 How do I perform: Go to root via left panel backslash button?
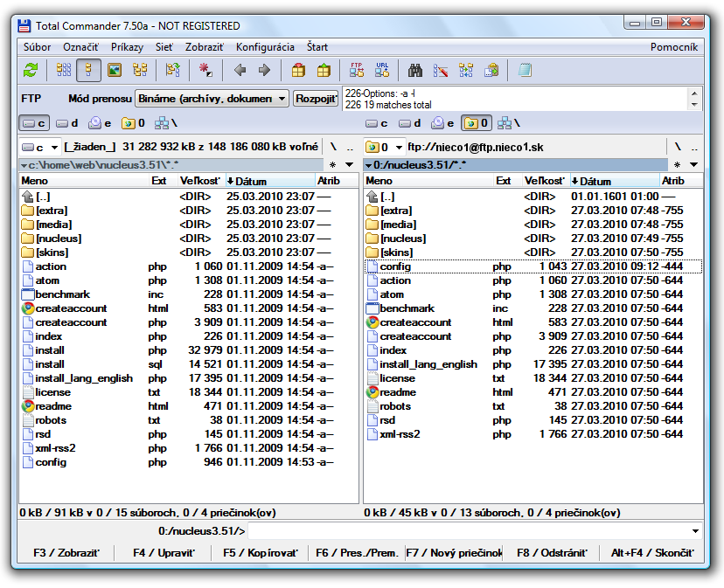[333, 148]
